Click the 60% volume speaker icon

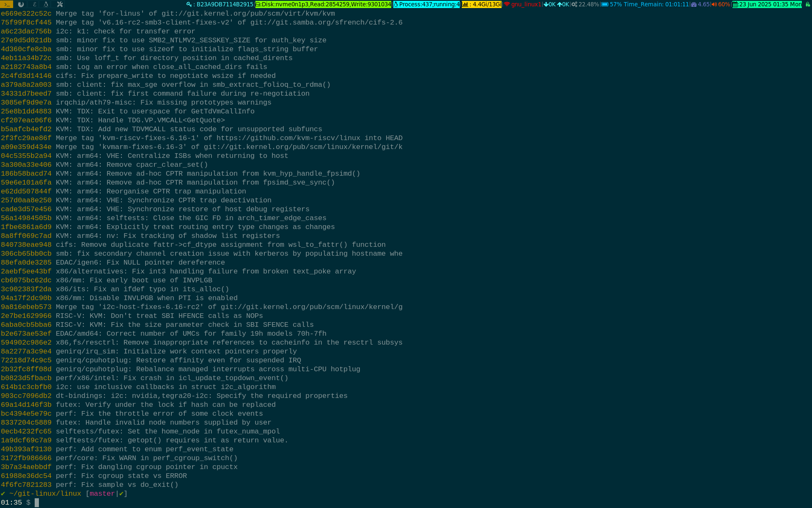(721, 4)
